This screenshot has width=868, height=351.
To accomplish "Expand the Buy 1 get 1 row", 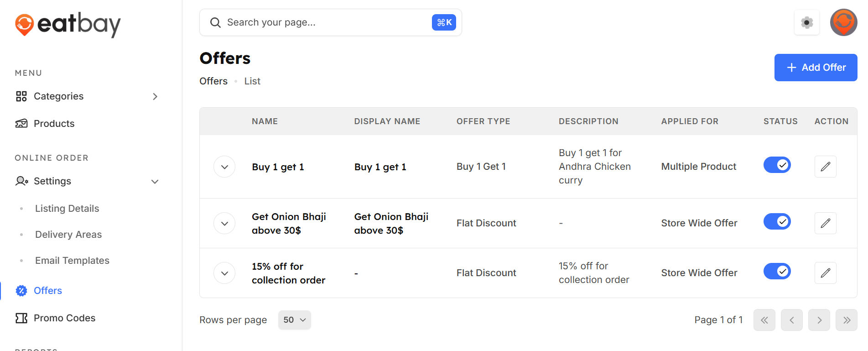I will 224,167.
